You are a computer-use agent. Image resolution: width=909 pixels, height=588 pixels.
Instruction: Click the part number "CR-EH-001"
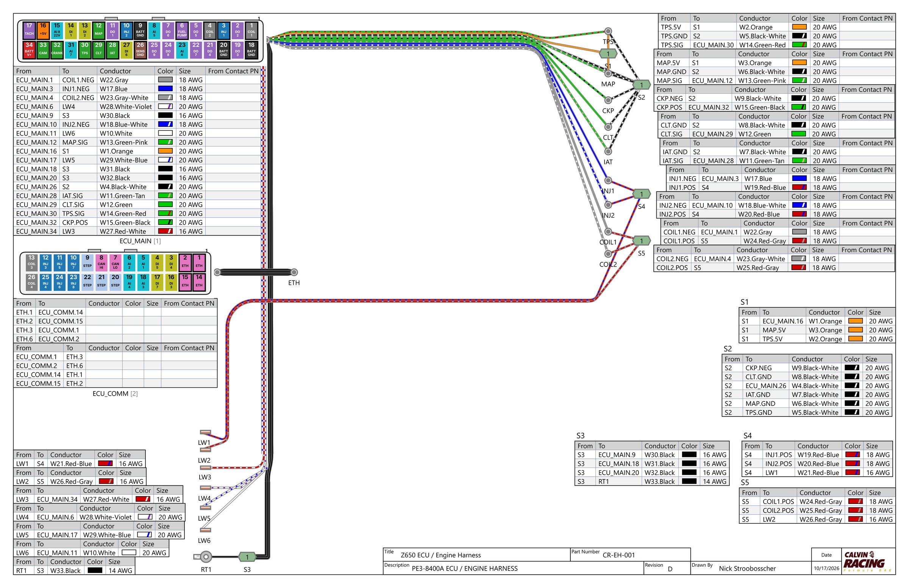[618, 555]
